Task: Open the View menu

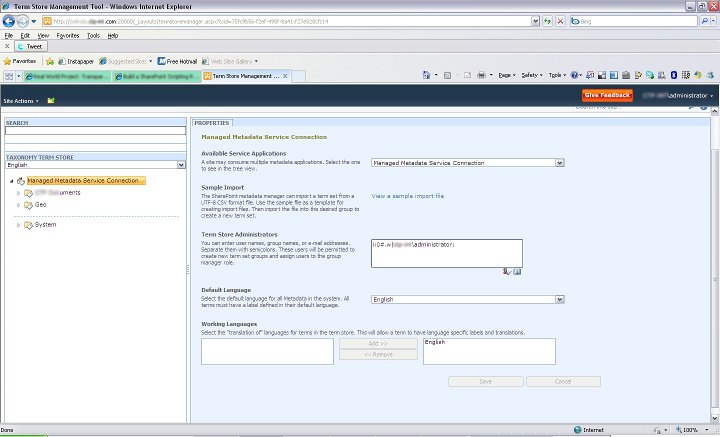Action: click(43, 35)
